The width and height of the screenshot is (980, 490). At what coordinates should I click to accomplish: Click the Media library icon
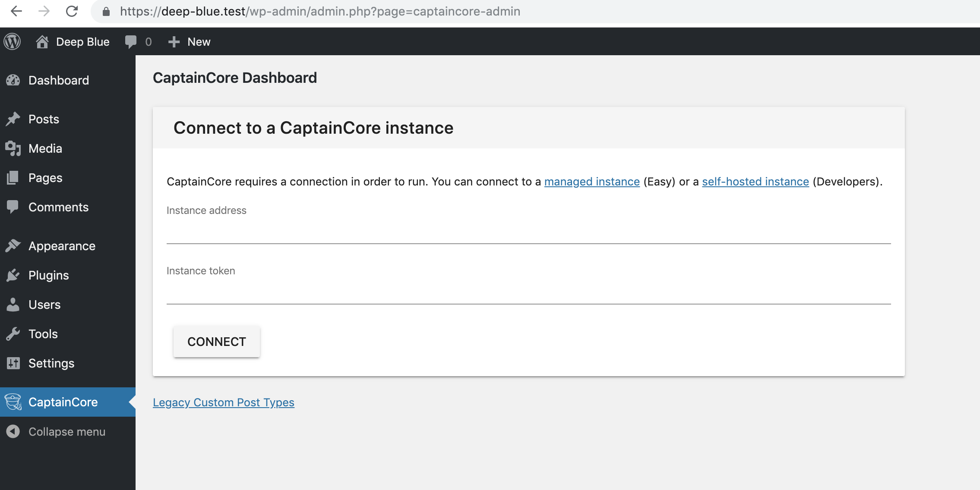[x=13, y=148]
